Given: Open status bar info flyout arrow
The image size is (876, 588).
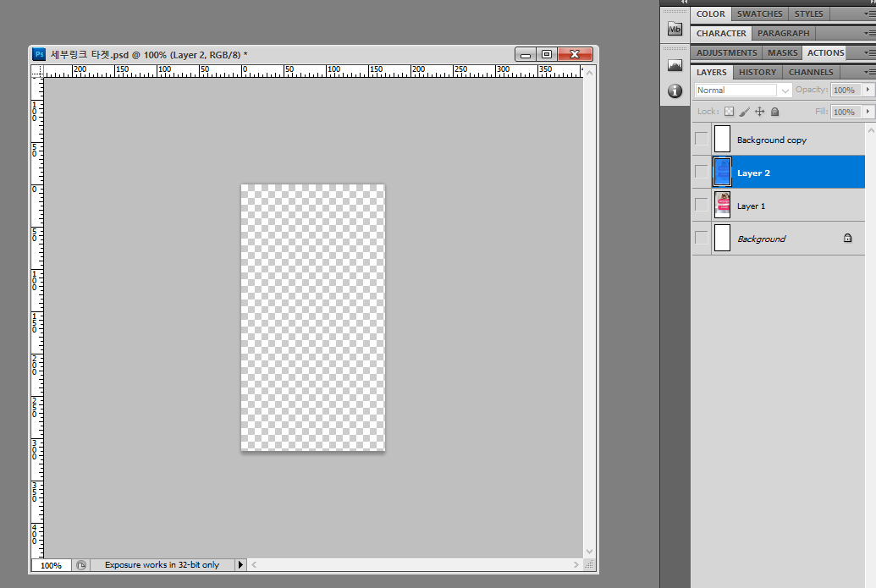Looking at the screenshot, I should click(240, 564).
